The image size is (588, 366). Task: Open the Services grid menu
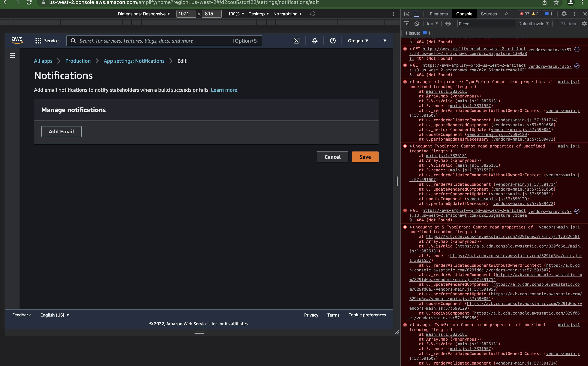click(38, 41)
